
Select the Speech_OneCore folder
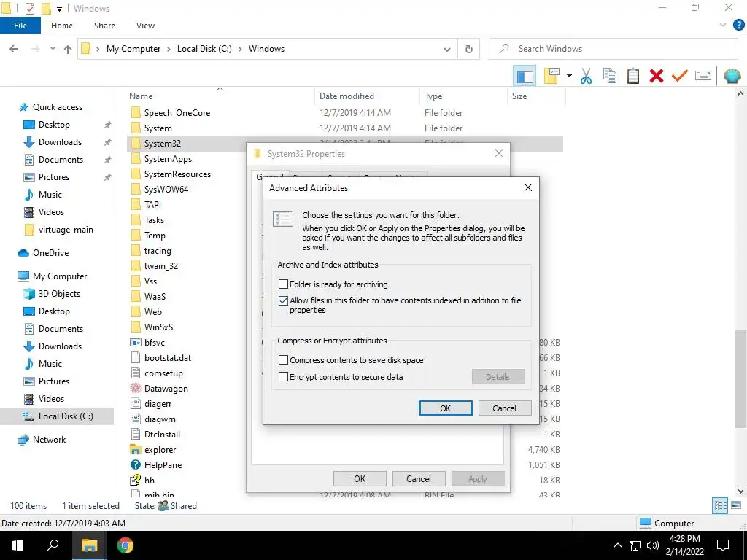177,113
